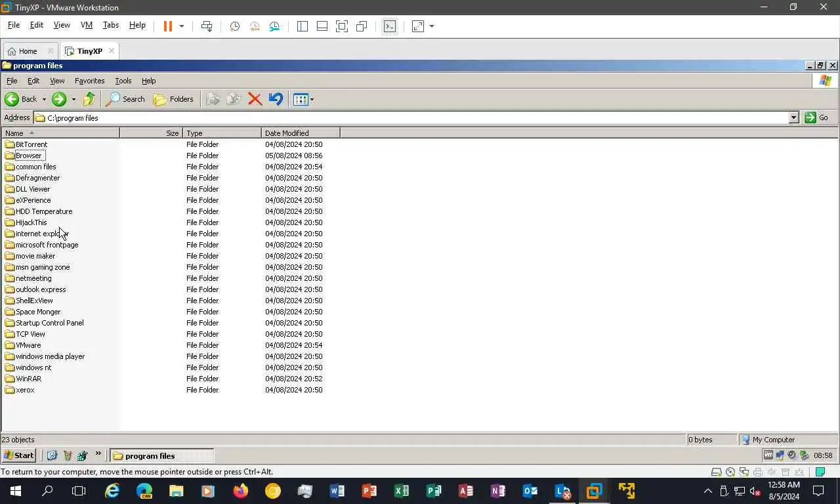Expand stretch guest options dropdown arrow

432,26
